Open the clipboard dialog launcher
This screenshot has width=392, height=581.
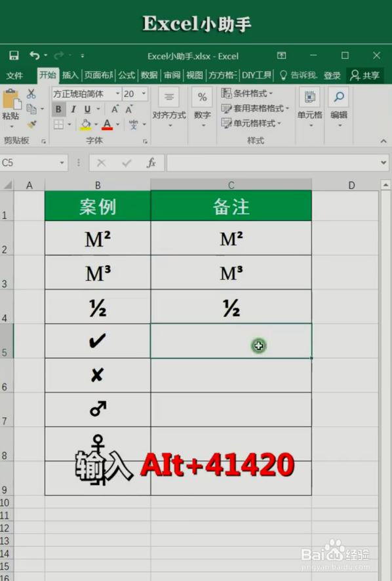coord(43,141)
